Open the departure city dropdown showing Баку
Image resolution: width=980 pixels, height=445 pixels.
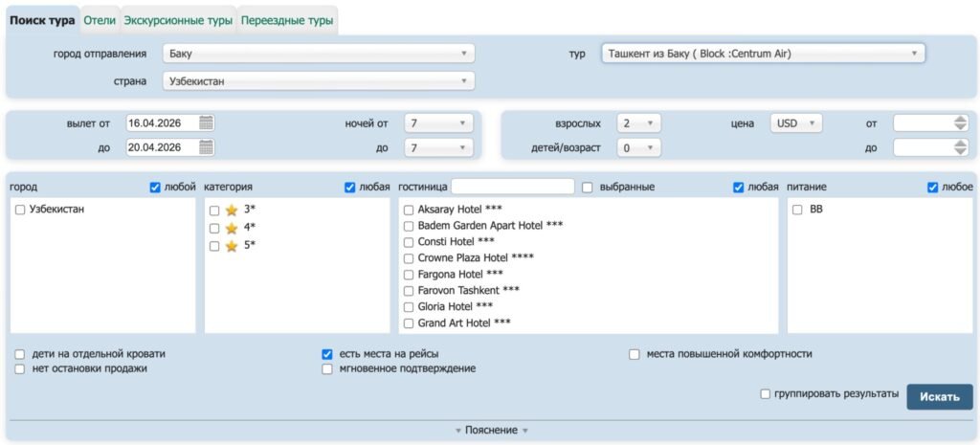tap(319, 54)
